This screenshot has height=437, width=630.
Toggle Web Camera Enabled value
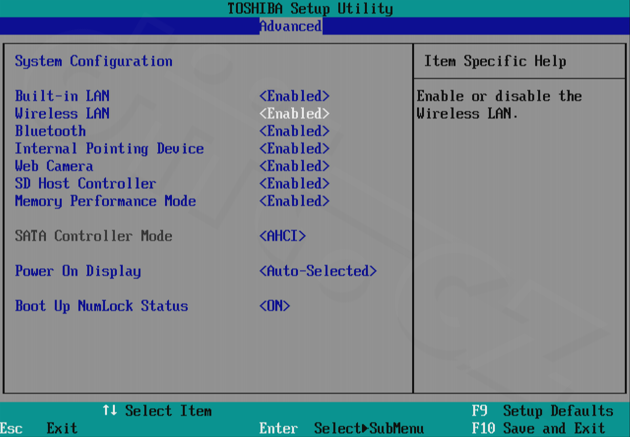(x=294, y=166)
